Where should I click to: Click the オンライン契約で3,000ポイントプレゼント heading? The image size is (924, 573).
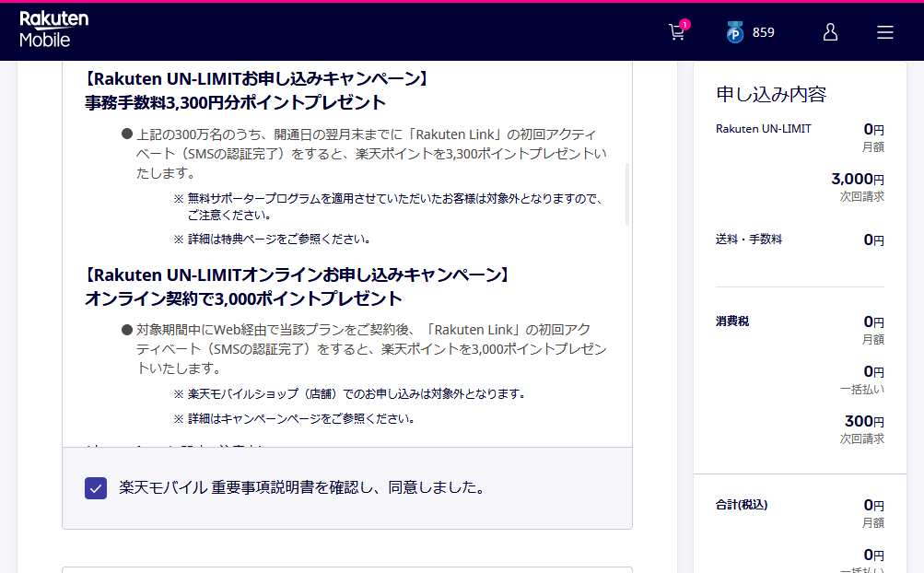pyautogui.click(x=243, y=298)
